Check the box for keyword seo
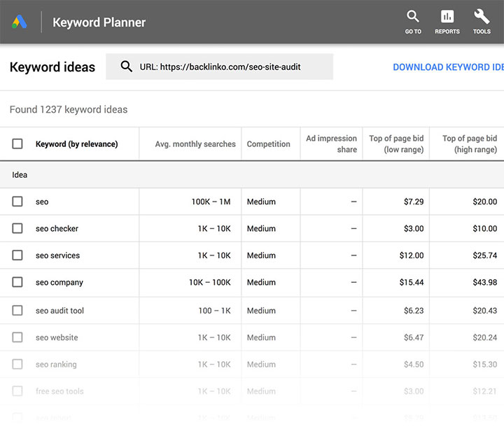Image resolution: width=504 pixels, height=429 pixels. pyautogui.click(x=17, y=202)
